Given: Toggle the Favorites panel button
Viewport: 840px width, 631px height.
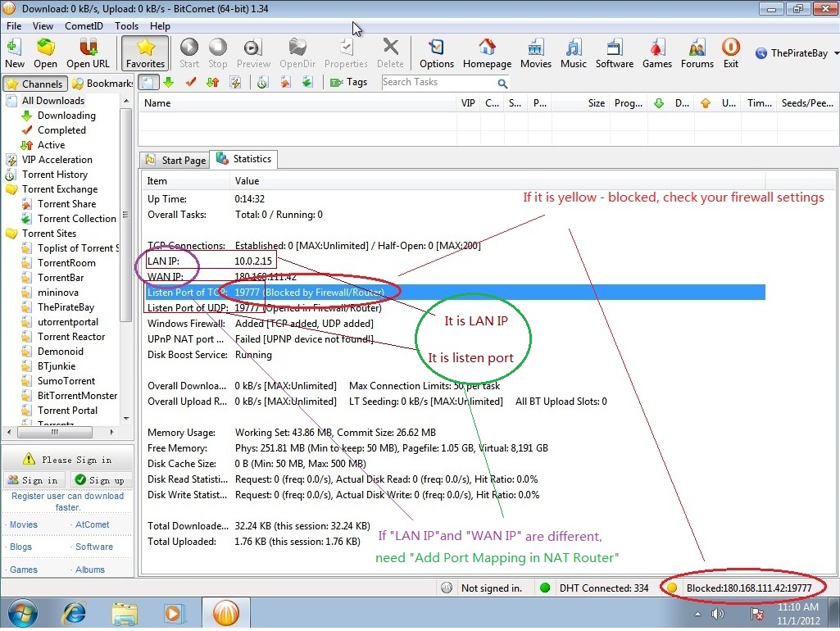Looking at the screenshot, I should [x=145, y=53].
